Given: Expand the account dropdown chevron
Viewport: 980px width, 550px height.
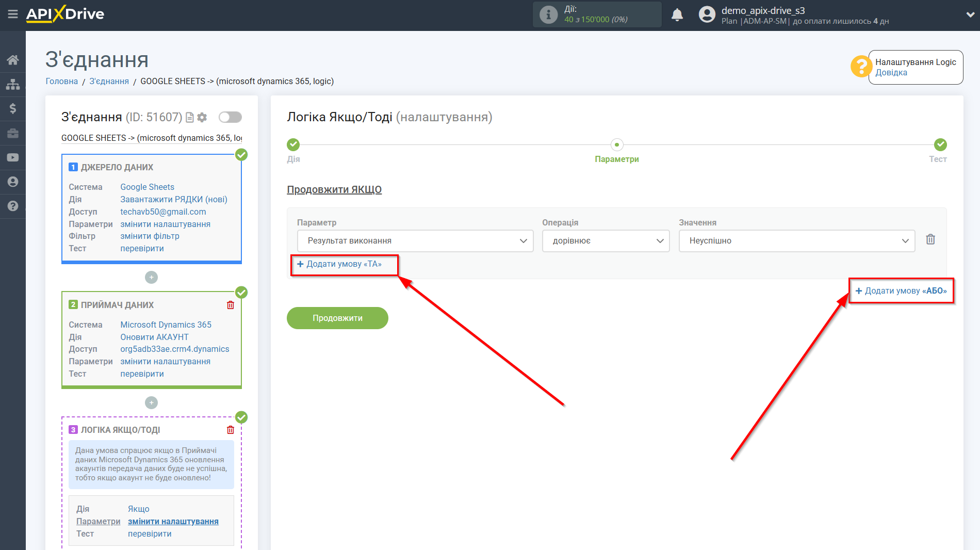Looking at the screenshot, I should pyautogui.click(x=970, y=14).
